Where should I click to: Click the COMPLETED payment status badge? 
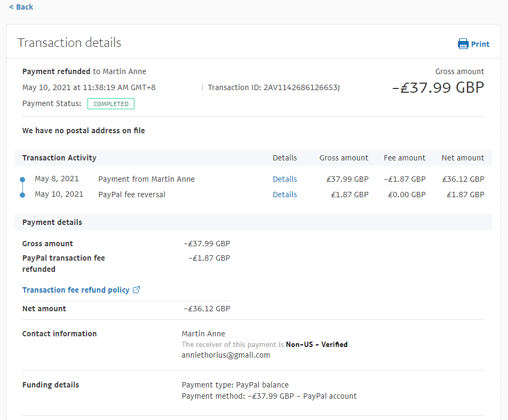pos(111,104)
